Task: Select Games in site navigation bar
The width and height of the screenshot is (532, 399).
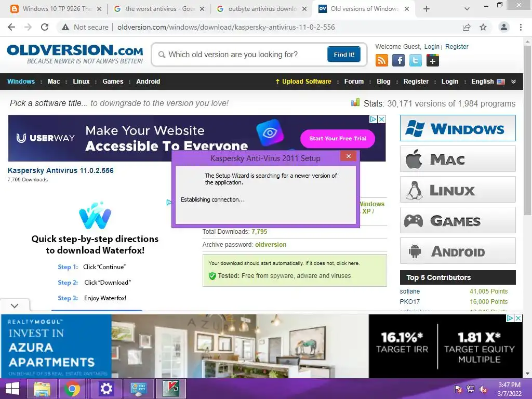Action: pos(113,82)
